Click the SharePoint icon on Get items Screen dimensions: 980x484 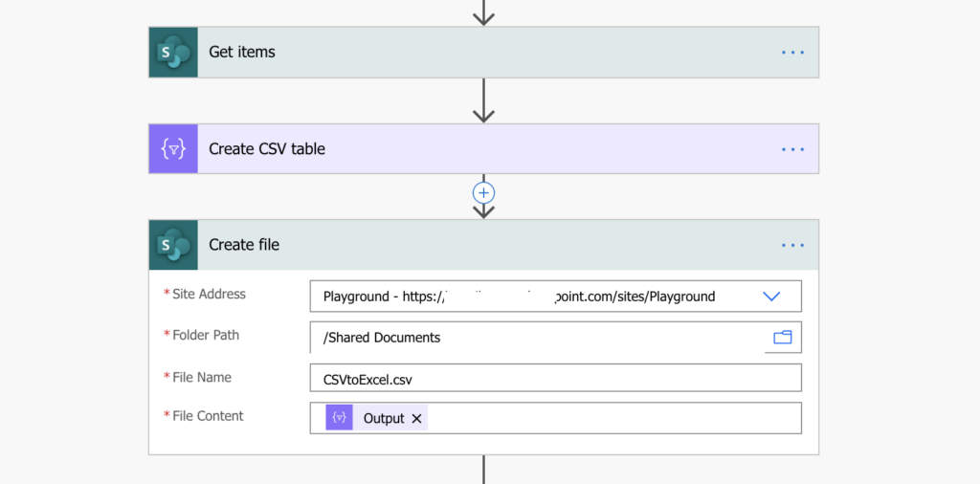point(173,52)
